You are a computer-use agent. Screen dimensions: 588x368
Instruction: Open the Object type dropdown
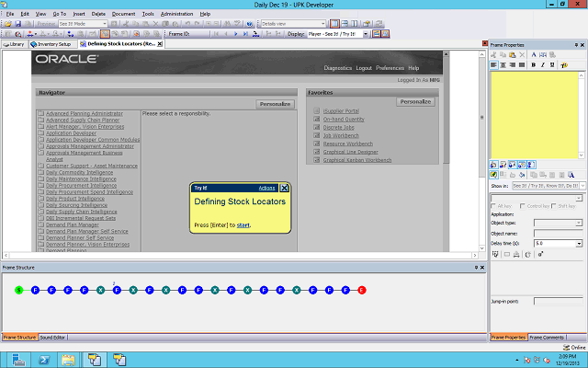(x=579, y=223)
